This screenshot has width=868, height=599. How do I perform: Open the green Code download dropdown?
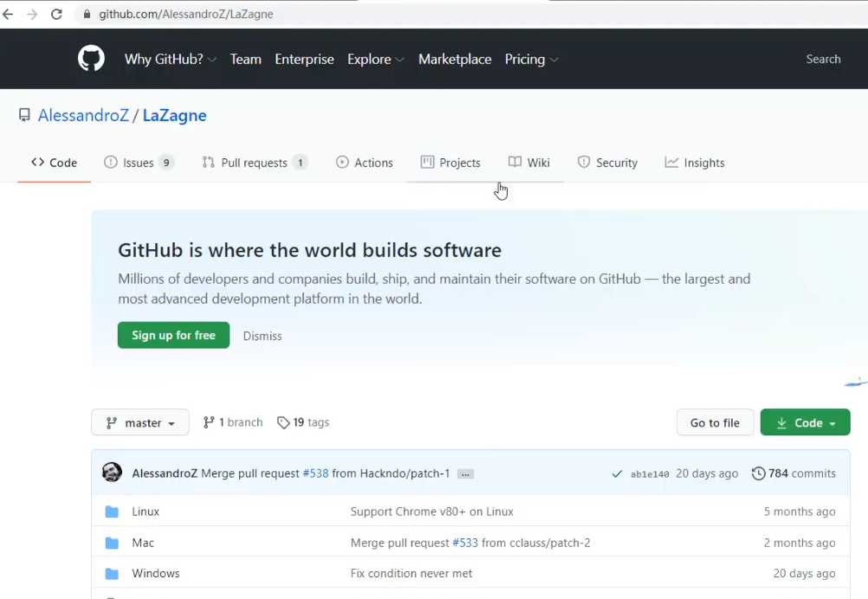click(805, 422)
